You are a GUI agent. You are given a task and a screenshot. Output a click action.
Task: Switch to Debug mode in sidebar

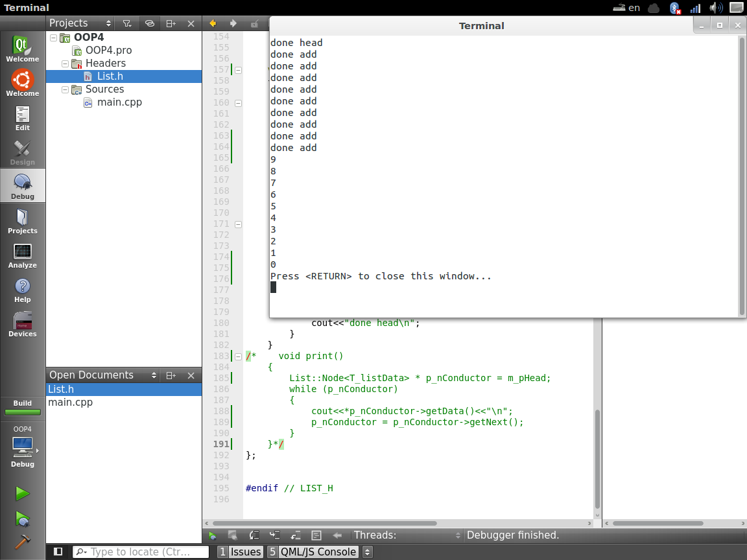tap(22, 186)
